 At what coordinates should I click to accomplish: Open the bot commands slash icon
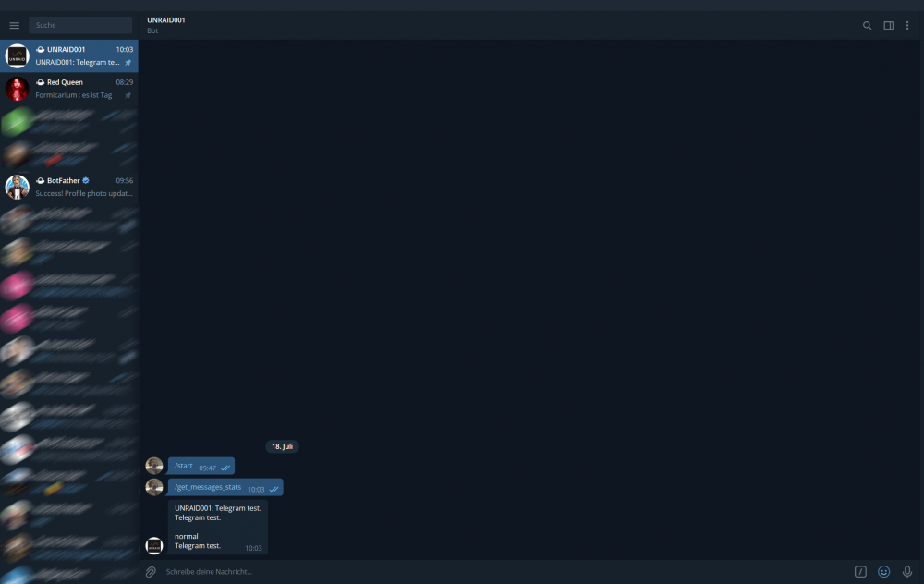860,572
